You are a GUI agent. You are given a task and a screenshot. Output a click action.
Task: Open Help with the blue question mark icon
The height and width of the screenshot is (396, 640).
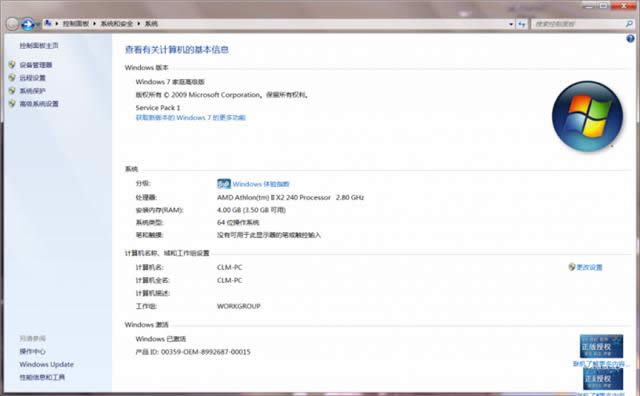coord(630,38)
